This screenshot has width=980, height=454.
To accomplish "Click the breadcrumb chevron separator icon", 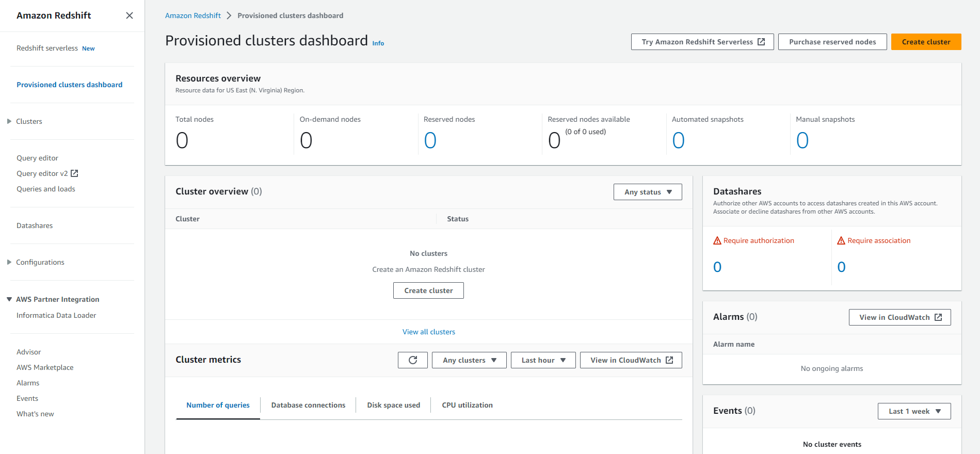I will pyautogui.click(x=229, y=15).
